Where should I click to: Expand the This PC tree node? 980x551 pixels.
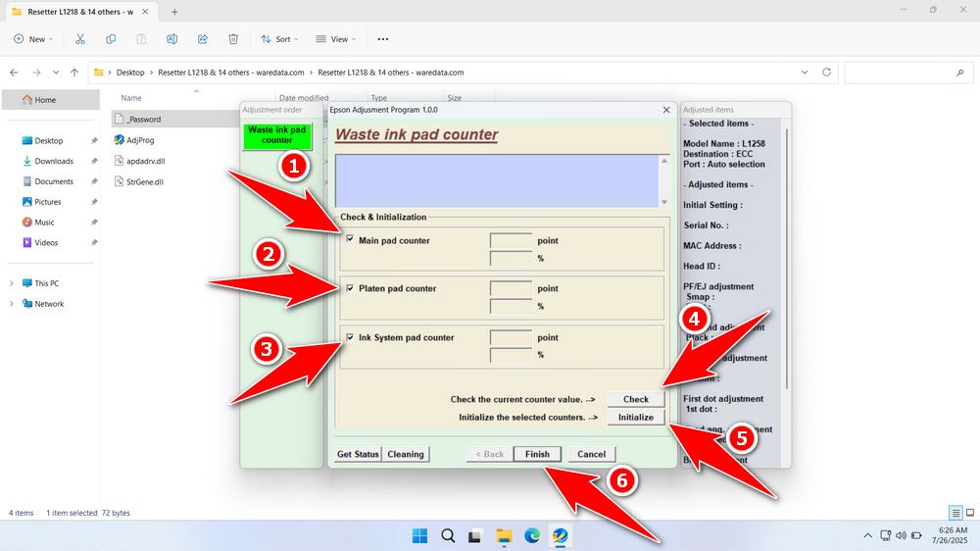click(x=11, y=283)
